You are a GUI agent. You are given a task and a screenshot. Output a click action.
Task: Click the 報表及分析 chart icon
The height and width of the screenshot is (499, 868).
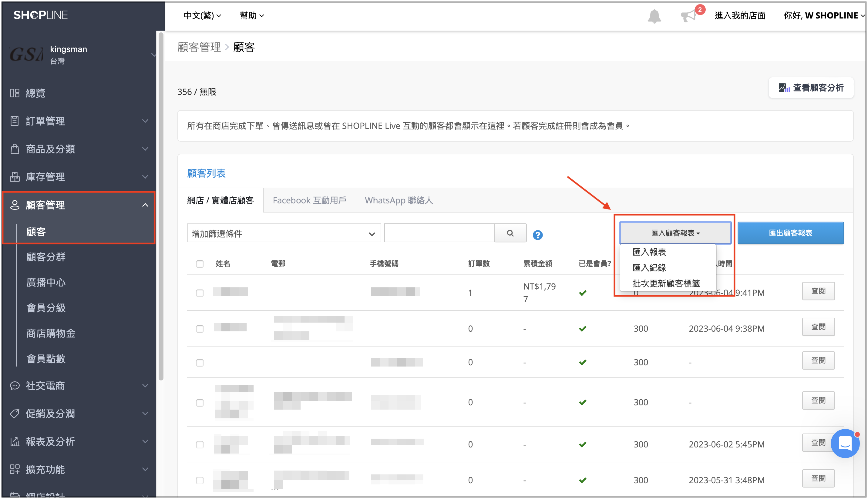tap(15, 441)
